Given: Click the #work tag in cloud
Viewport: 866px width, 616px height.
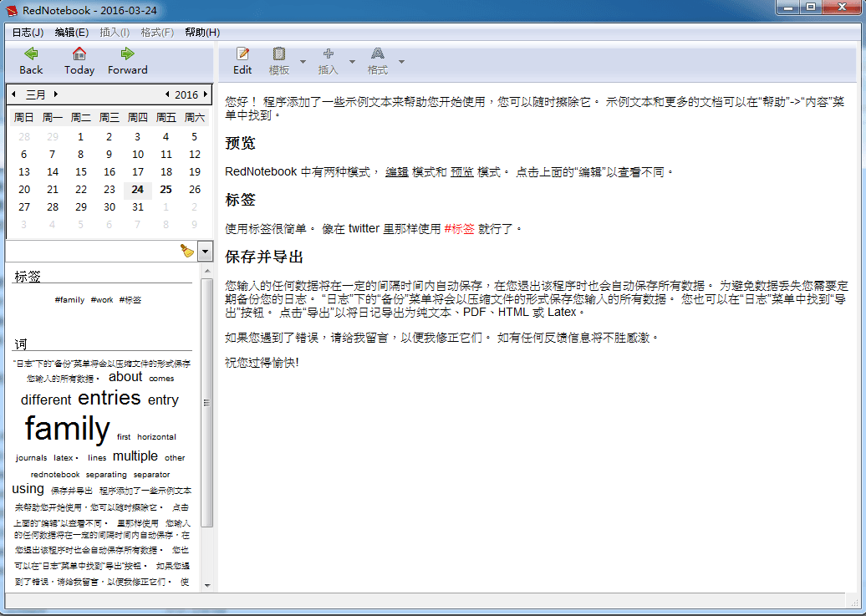Looking at the screenshot, I should (102, 300).
